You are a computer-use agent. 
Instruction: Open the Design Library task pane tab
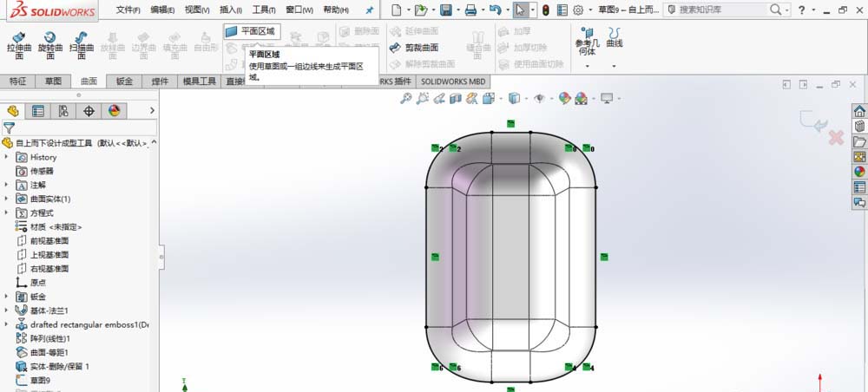point(859,126)
